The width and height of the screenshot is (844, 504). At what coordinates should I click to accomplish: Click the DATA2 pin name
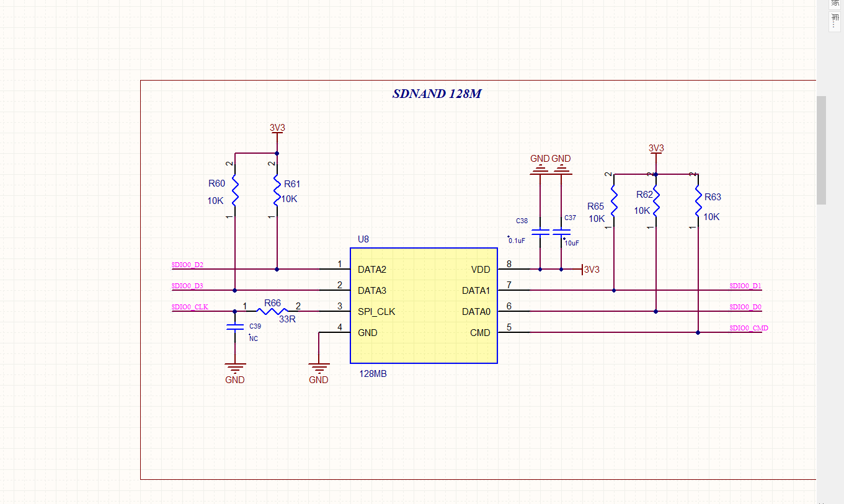[372, 270]
